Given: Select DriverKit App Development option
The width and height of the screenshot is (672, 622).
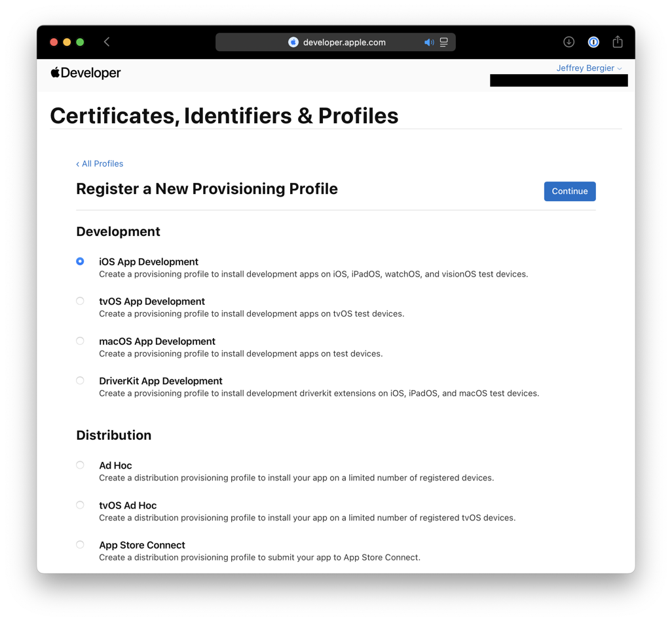Looking at the screenshot, I should [x=80, y=381].
